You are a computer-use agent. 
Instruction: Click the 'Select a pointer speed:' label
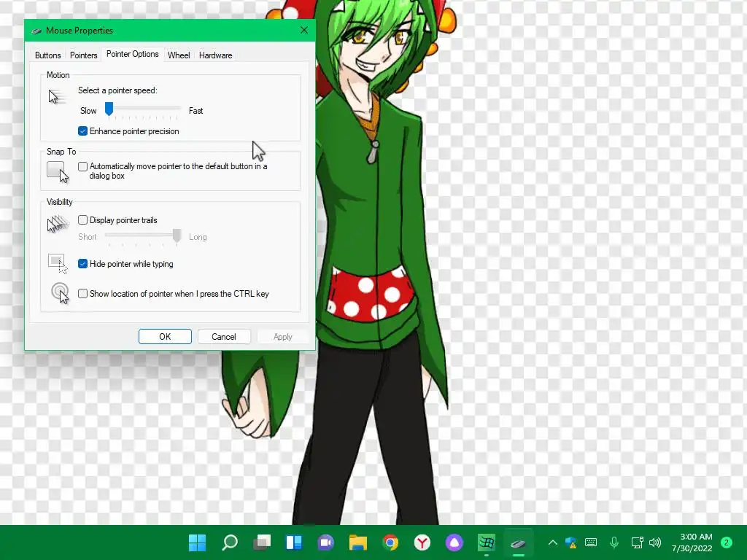tap(117, 90)
